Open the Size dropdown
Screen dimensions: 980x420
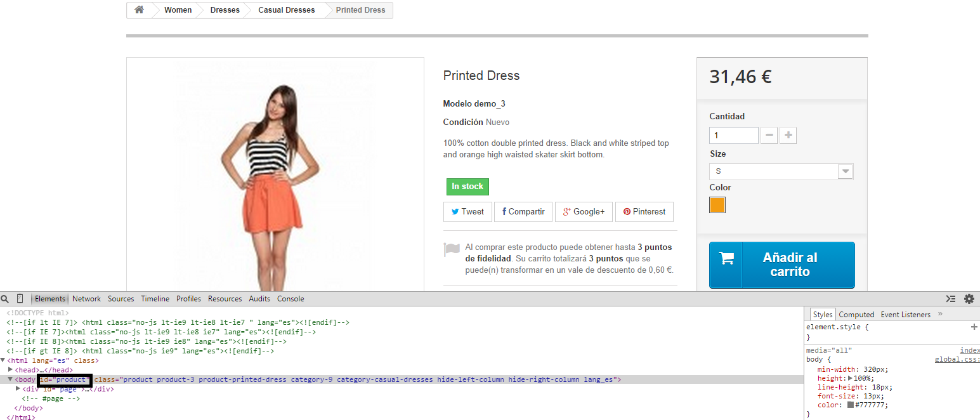coord(781,171)
